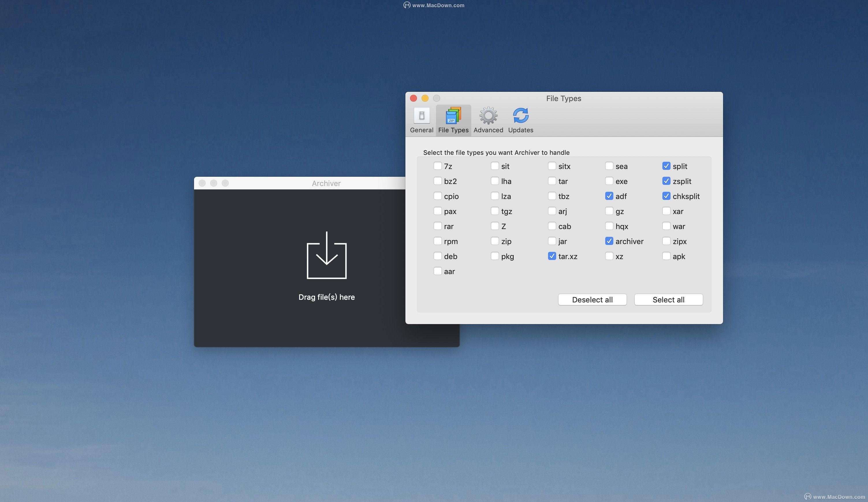Enable the sea checkbox
Image resolution: width=868 pixels, height=502 pixels.
pyautogui.click(x=609, y=166)
